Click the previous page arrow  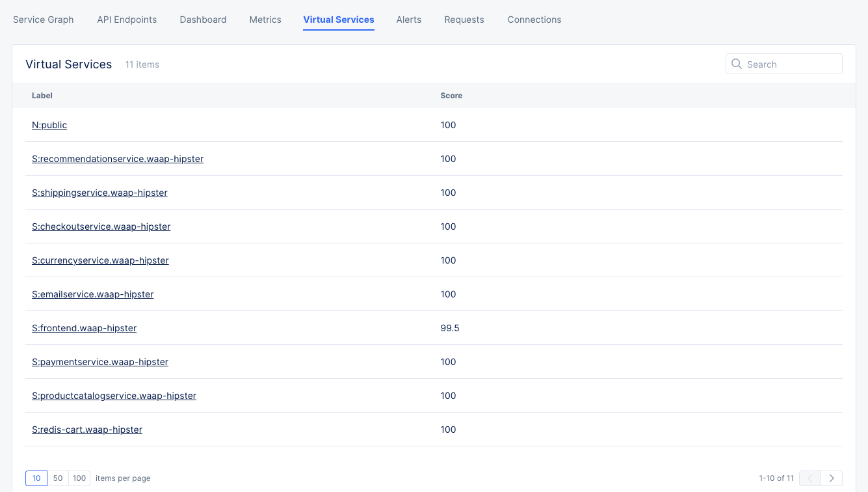coord(810,478)
